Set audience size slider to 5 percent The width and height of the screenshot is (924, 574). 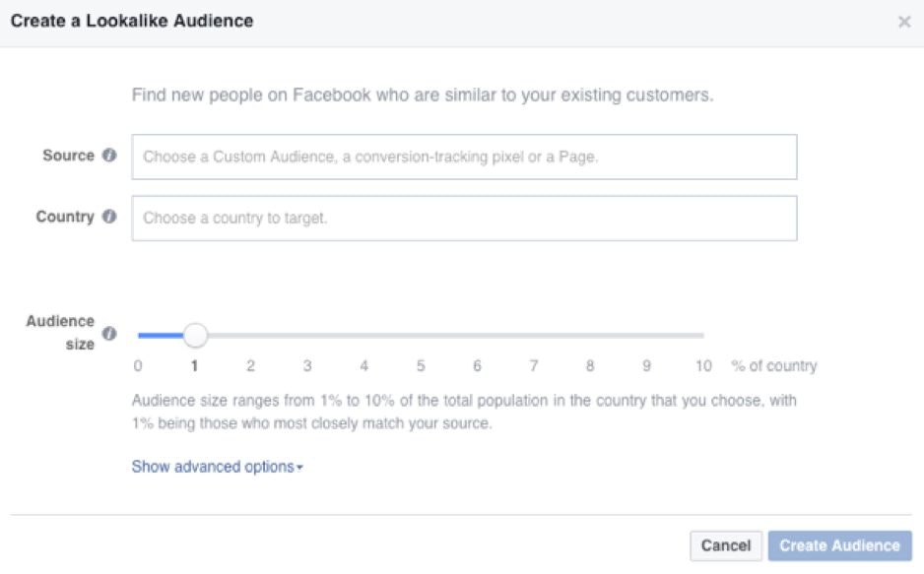(421, 335)
